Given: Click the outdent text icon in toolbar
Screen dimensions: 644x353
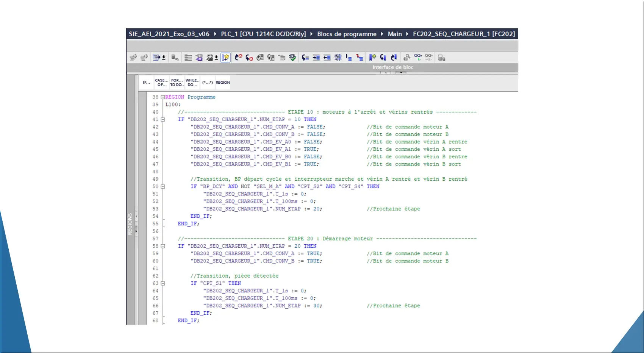Looking at the screenshot, I should click(x=327, y=58).
